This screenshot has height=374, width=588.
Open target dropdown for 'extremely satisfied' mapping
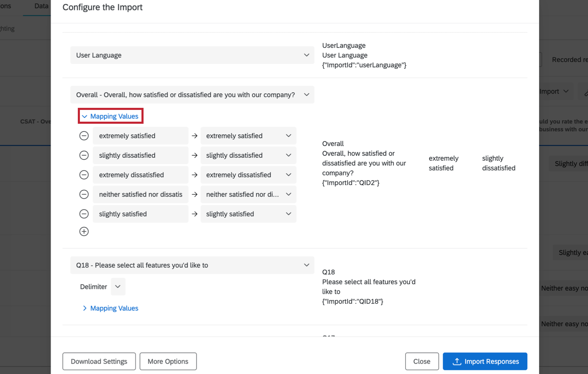288,135
